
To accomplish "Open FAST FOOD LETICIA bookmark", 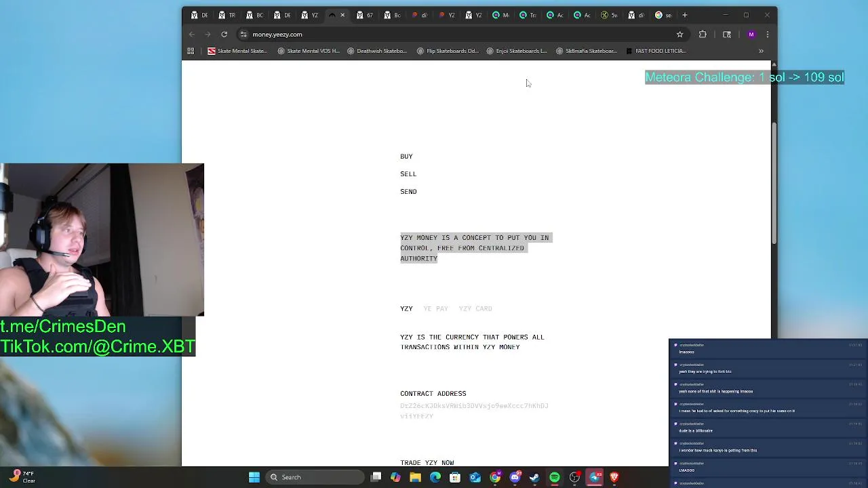I will tap(656, 51).
